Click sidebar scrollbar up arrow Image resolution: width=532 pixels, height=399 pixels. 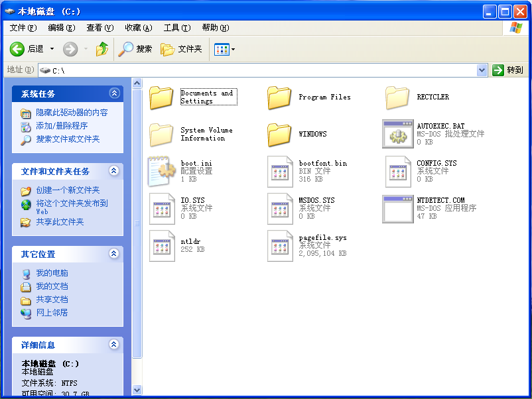137,83
